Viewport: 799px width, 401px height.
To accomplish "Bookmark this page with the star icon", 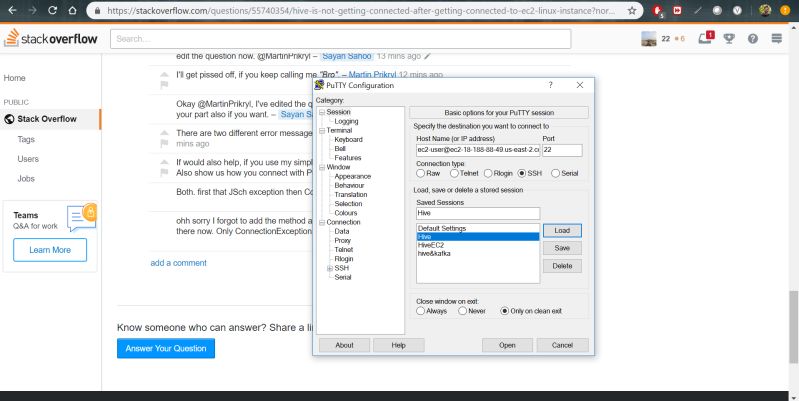I will pyautogui.click(x=632, y=10).
